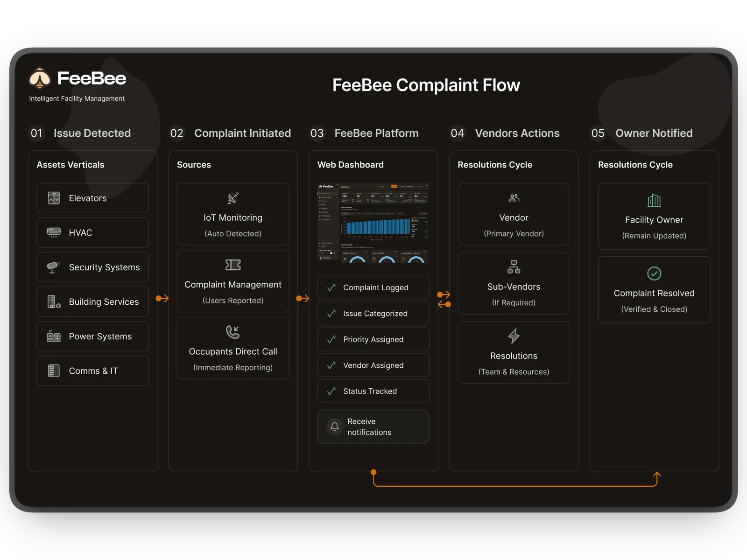Click the Vendor people icon
The image size is (747, 560).
514,198
